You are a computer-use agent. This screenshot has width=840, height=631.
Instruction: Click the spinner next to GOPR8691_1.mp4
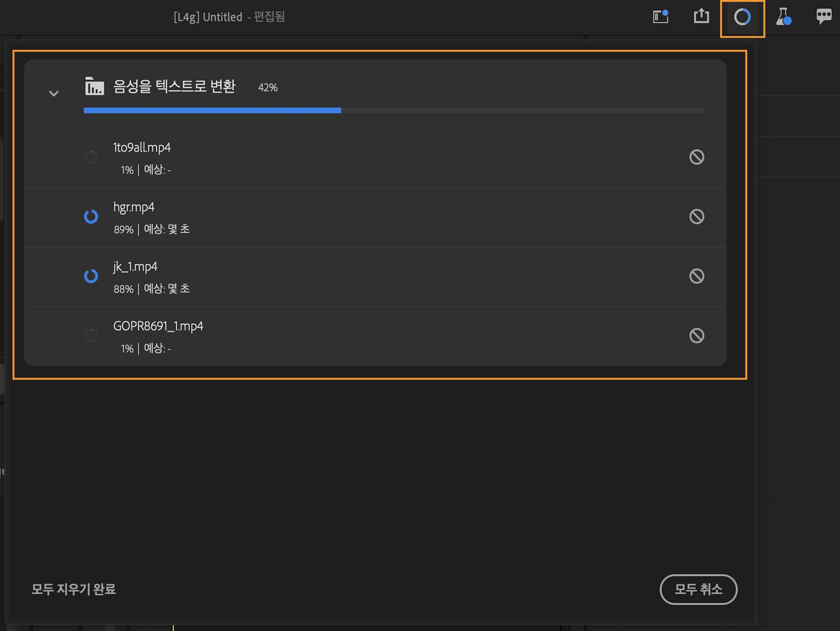pos(91,335)
